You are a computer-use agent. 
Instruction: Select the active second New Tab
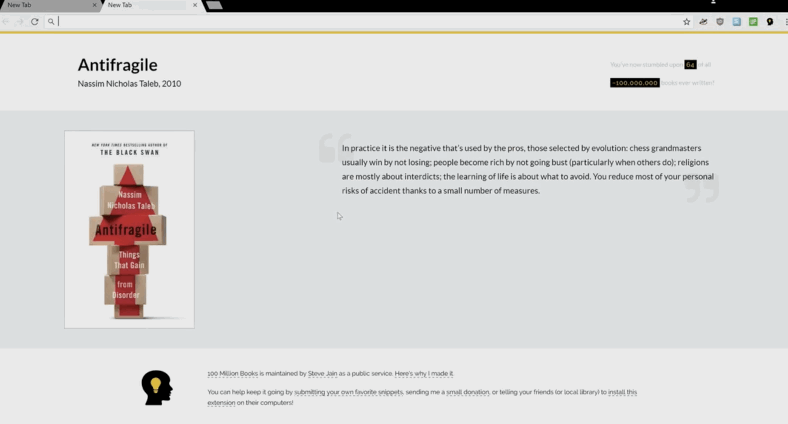[151, 5]
